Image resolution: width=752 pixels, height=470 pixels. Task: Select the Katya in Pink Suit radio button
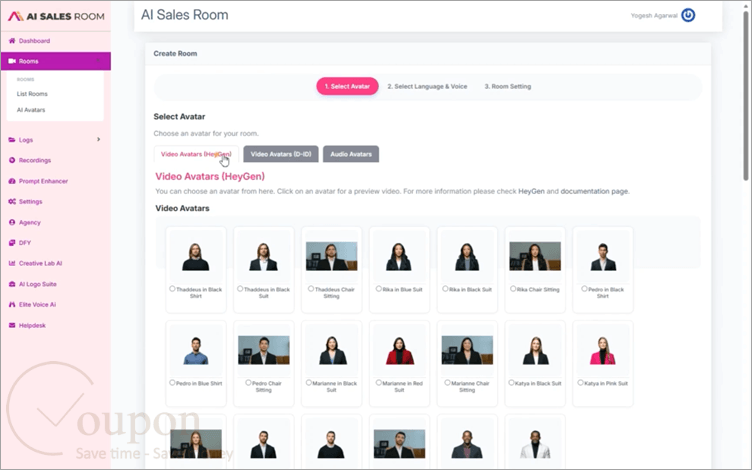click(580, 383)
